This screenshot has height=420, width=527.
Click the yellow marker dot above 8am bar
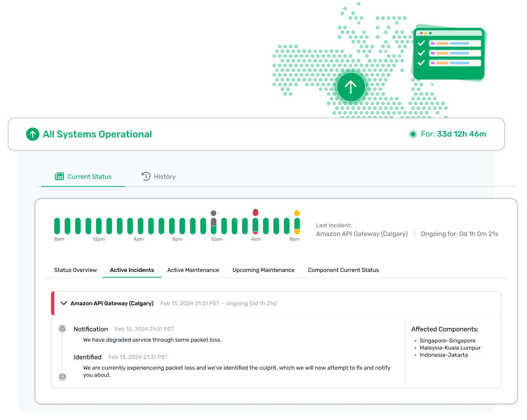click(297, 213)
